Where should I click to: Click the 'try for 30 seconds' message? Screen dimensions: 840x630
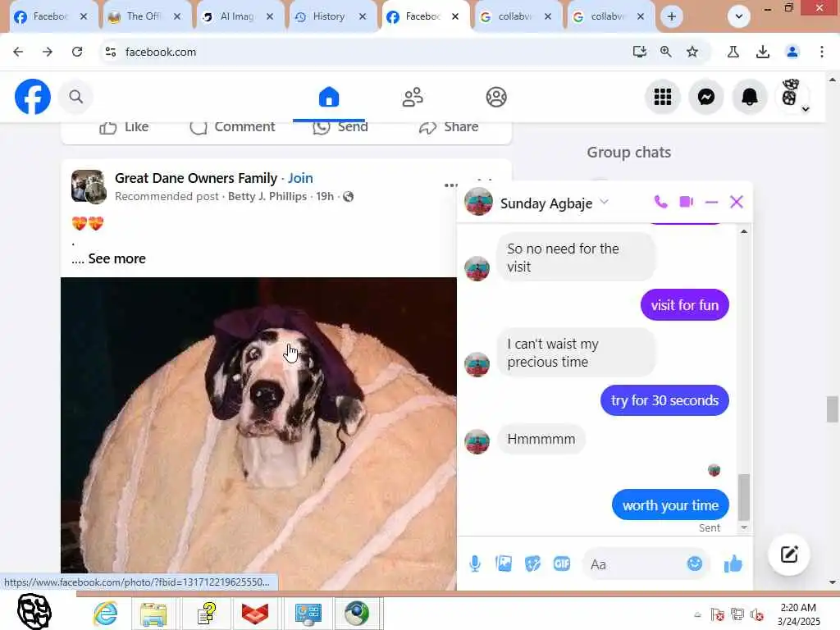(664, 400)
